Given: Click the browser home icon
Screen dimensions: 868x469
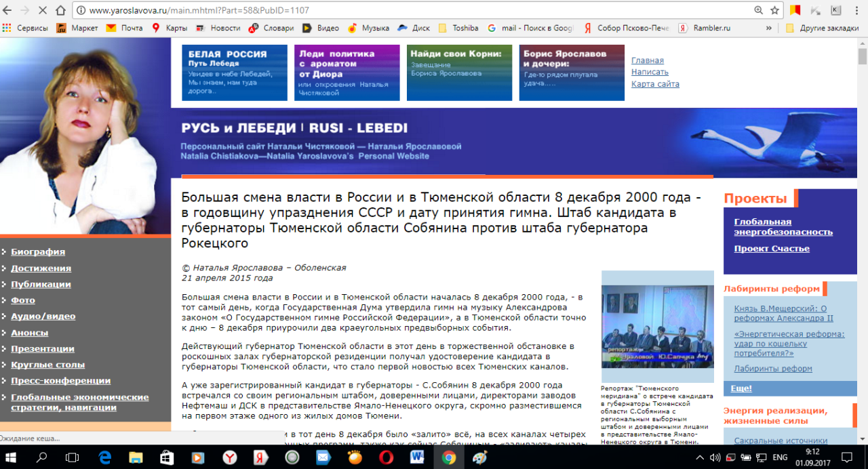Looking at the screenshot, I should [x=61, y=10].
